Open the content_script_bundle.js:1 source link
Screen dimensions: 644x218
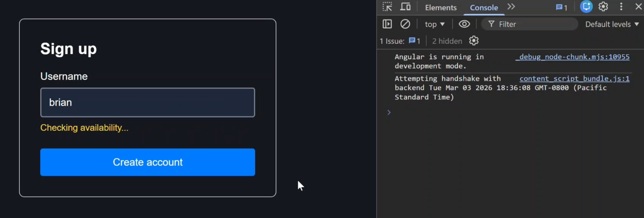(x=574, y=79)
